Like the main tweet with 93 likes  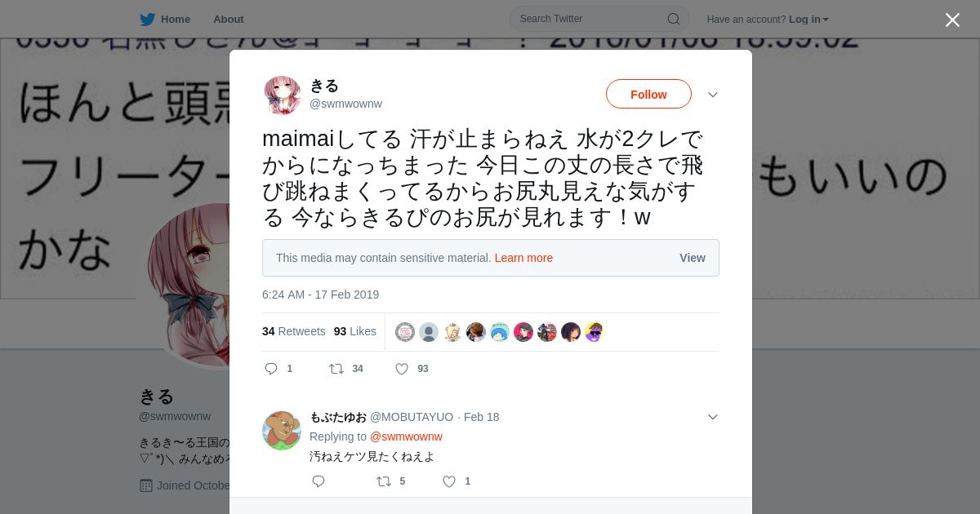click(x=402, y=369)
